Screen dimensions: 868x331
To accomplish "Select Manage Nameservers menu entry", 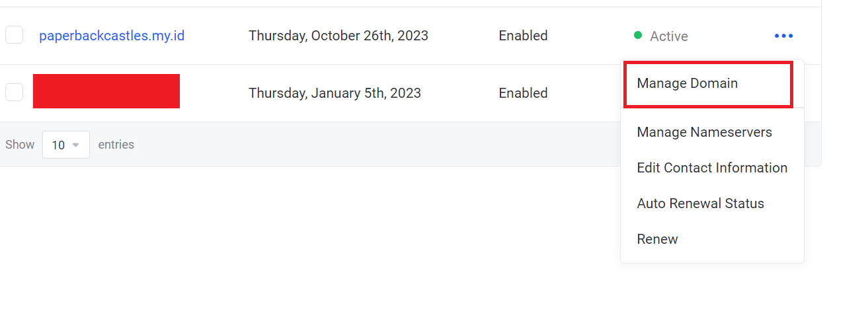I will click(x=704, y=132).
